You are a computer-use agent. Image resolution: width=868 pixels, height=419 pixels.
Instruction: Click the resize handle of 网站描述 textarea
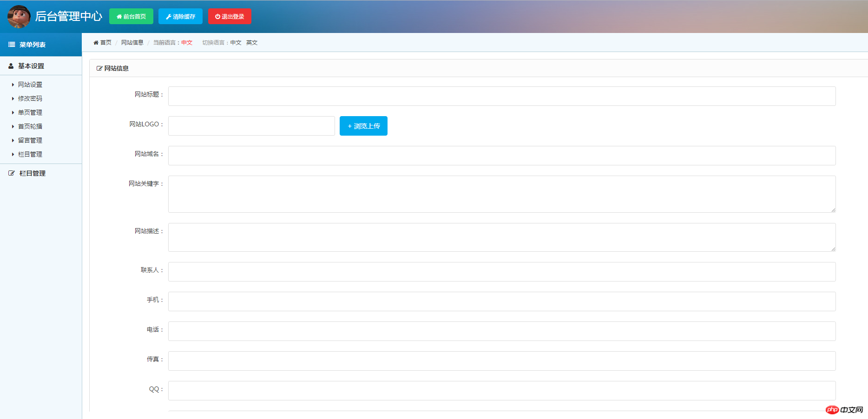pyautogui.click(x=833, y=249)
